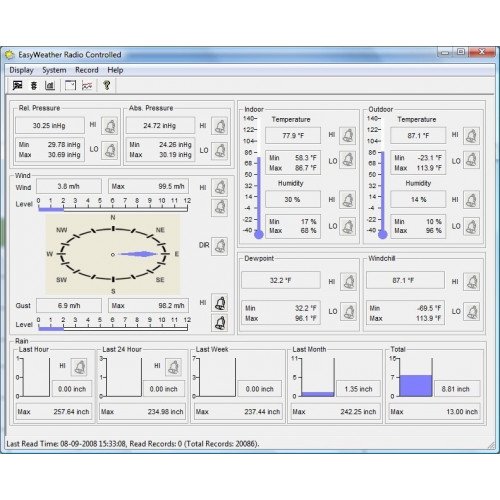Image resolution: width=500 pixels, height=500 pixels.
Task: Toggle Windchill LO alarm bell
Action: point(472,312)
